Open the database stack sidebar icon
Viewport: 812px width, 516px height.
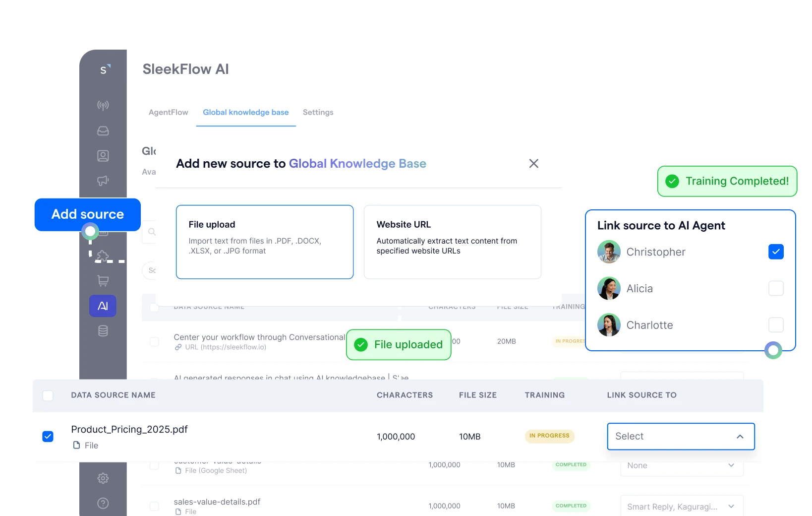(103, 331)
